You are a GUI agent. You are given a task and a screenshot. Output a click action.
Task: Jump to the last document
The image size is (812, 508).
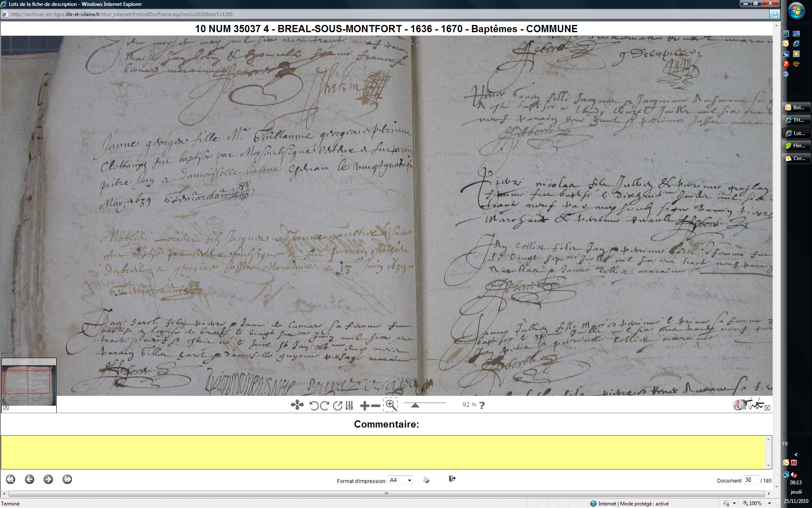pyautogui.click(x=67, y=479)
